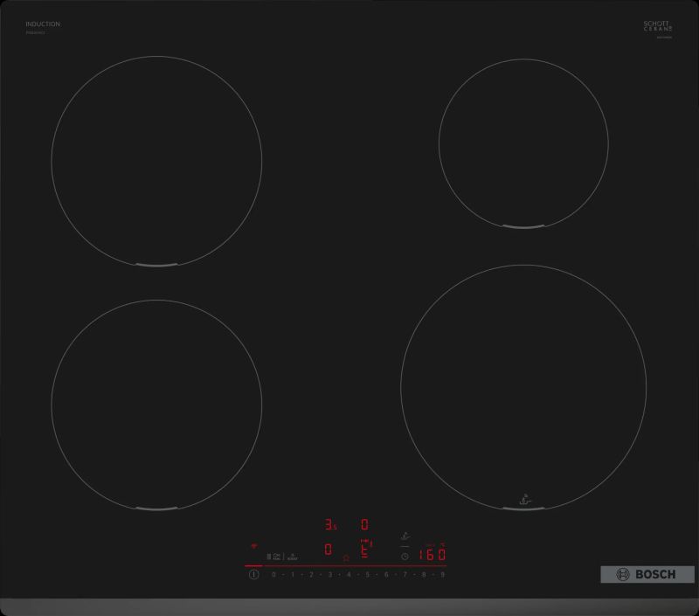The width and height of the screenshot is (699, 616).
Task: Tap the INDUCTION label in the top-left corner
Action: click(x=43, y=24)
